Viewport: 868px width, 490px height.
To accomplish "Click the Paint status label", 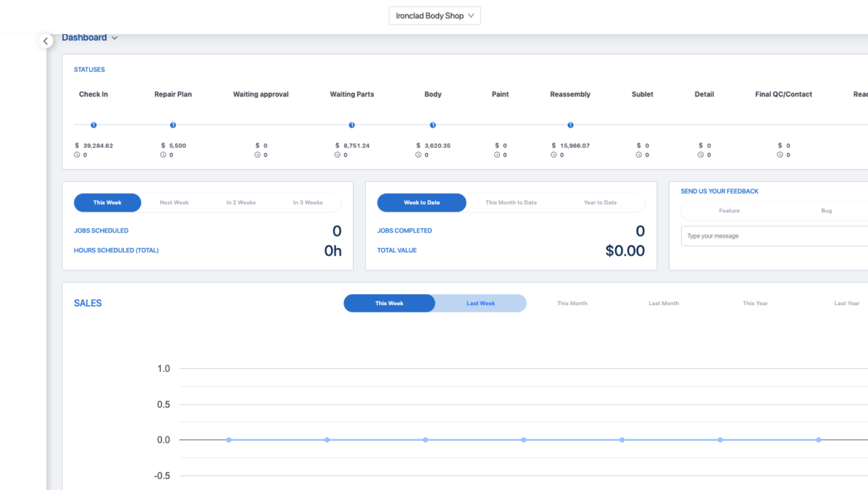I will click(500, 94).
